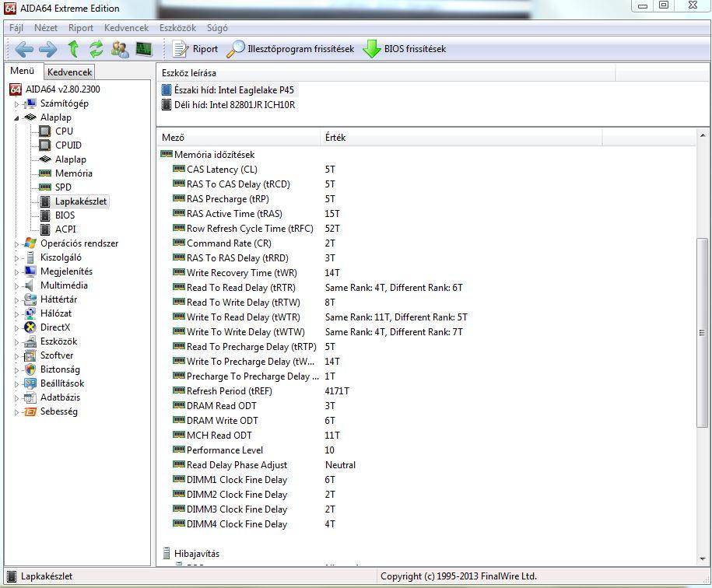Click the Mező column header

tap(239, 138)
